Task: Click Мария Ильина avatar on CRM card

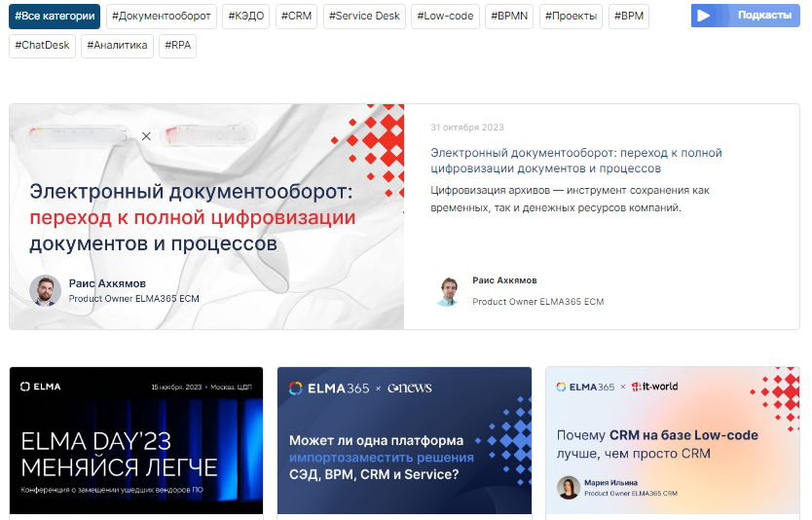Action: pos(568,487)
